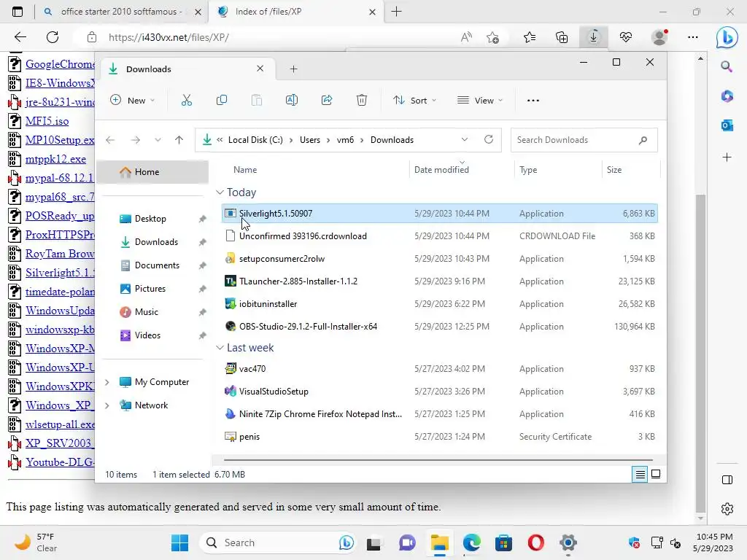Open Microsoft Store on the taskbar

click(503, 542)
